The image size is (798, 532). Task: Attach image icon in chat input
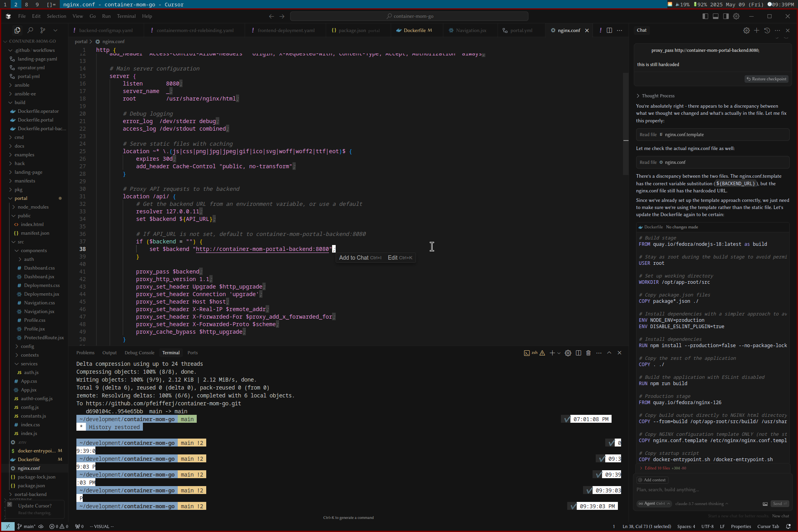[x=765, y=504]
